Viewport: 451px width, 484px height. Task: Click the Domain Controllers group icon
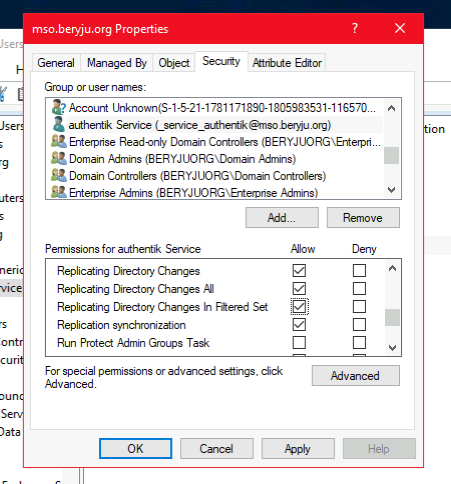[59, 175]
